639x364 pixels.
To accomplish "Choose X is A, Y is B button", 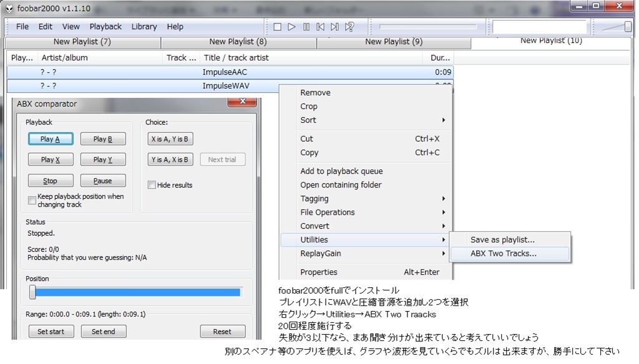I will [x=170, y=139].
